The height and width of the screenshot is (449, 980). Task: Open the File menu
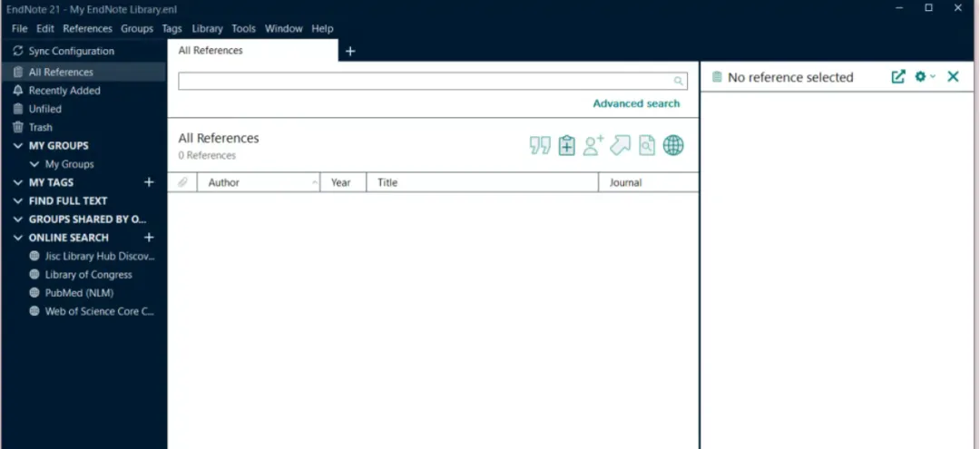(19, 29)
